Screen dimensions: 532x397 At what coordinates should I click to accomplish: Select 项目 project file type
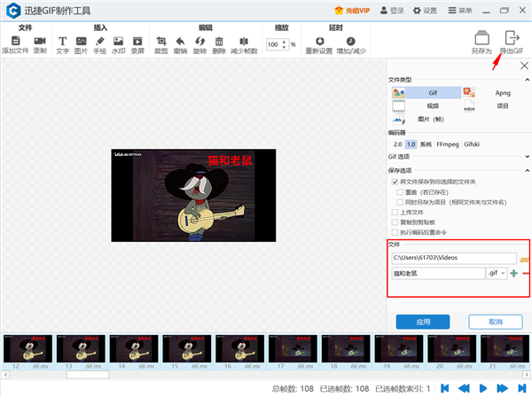click(496, 105)
